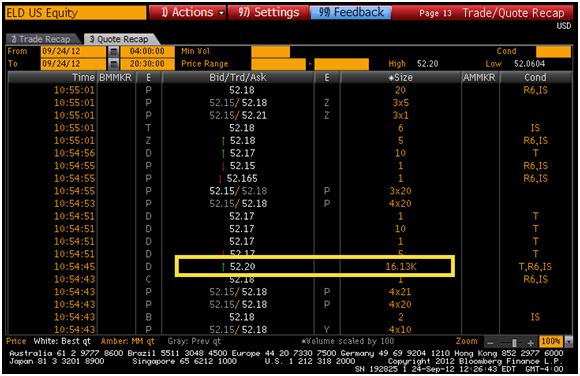Select the quote size 4x21

pyautogui.click(x=400, y=292)
